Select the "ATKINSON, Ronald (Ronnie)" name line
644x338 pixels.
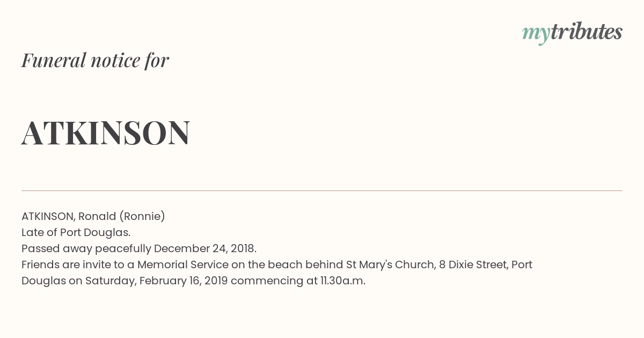click(93, 216)
